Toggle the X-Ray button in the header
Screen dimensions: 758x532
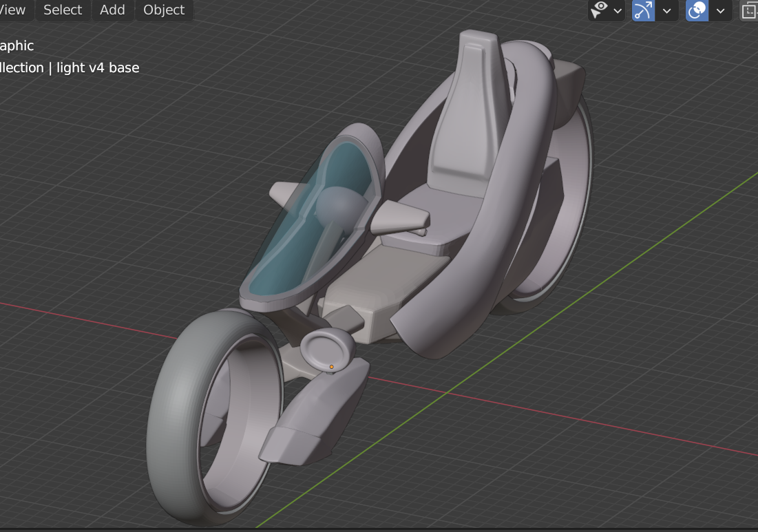(x=749, y=10)
